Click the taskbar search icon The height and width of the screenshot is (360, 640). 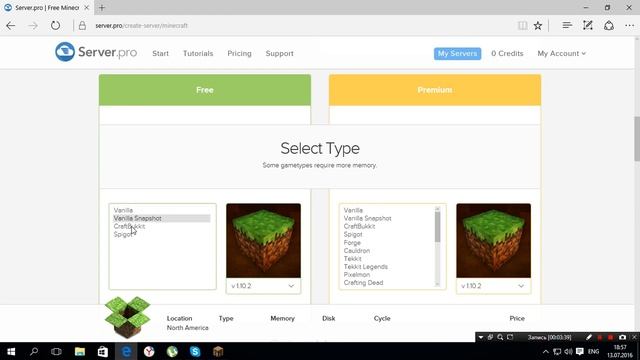34,351
